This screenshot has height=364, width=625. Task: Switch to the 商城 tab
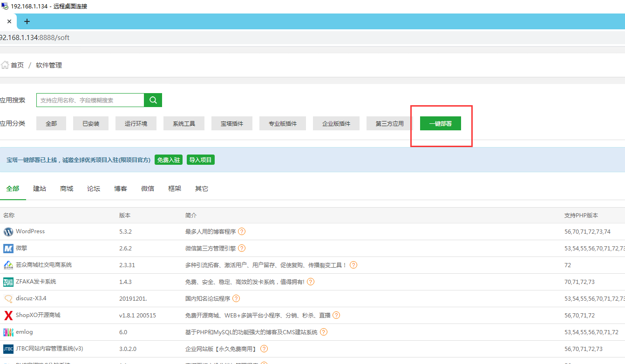click(x=67, y=189)
